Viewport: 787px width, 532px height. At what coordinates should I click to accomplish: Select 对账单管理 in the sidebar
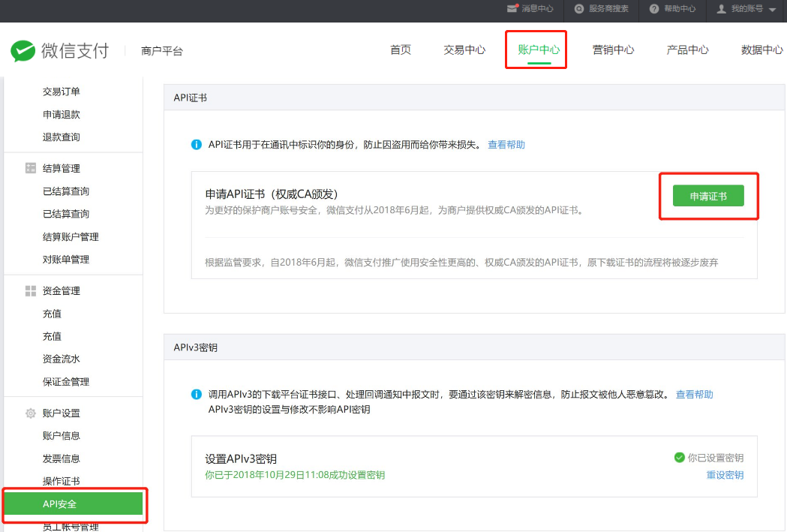pyautogui.click(x=66, y=260)
